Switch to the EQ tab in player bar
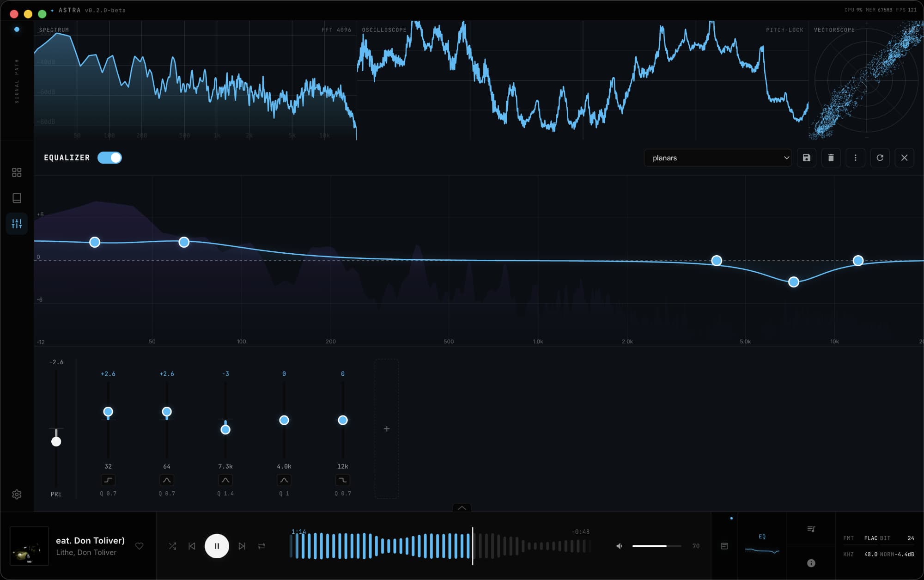This screenshot has height=580, width=924. [x=762, y=542]
